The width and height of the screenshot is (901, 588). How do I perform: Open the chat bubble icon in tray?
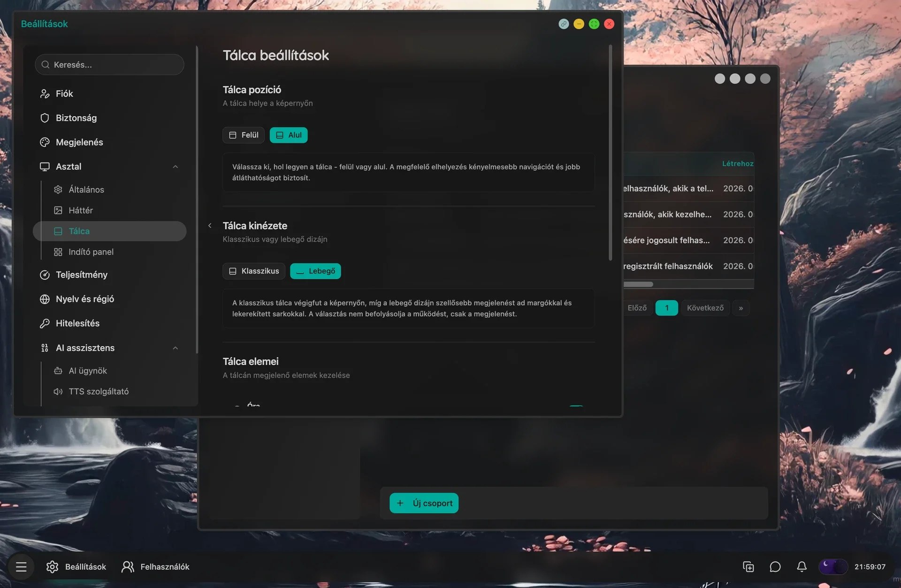coord(775,567)
